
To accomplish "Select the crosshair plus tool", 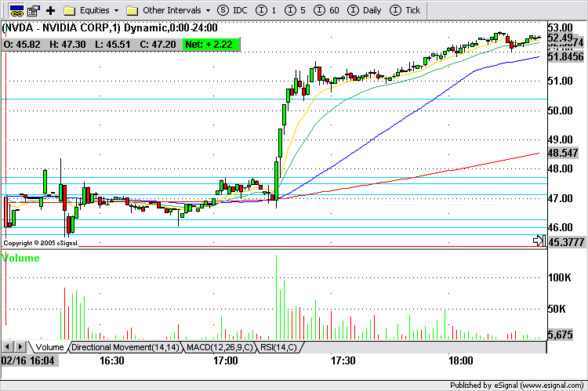I will 50,10.
